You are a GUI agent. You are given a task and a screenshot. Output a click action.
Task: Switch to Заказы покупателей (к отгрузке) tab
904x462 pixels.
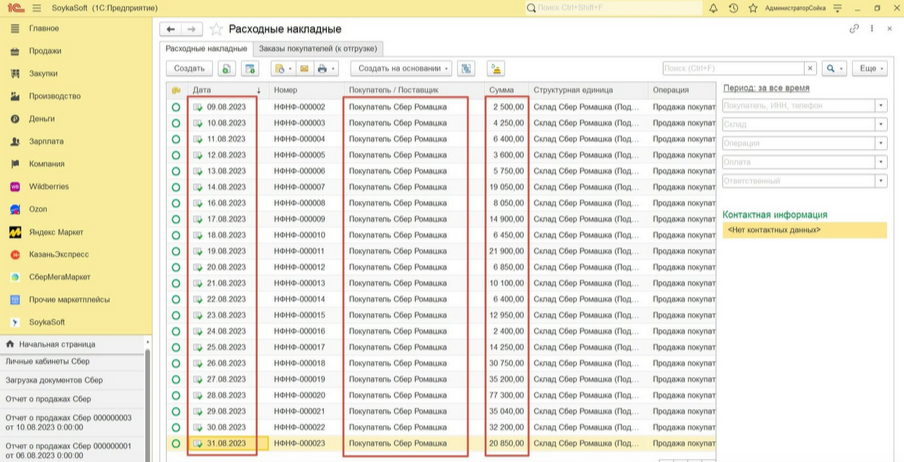click(317, 48)
